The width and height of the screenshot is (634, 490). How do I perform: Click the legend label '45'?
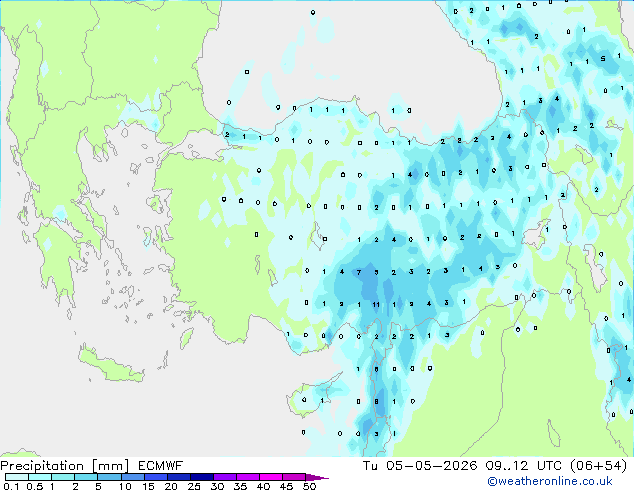coord(286,486)
